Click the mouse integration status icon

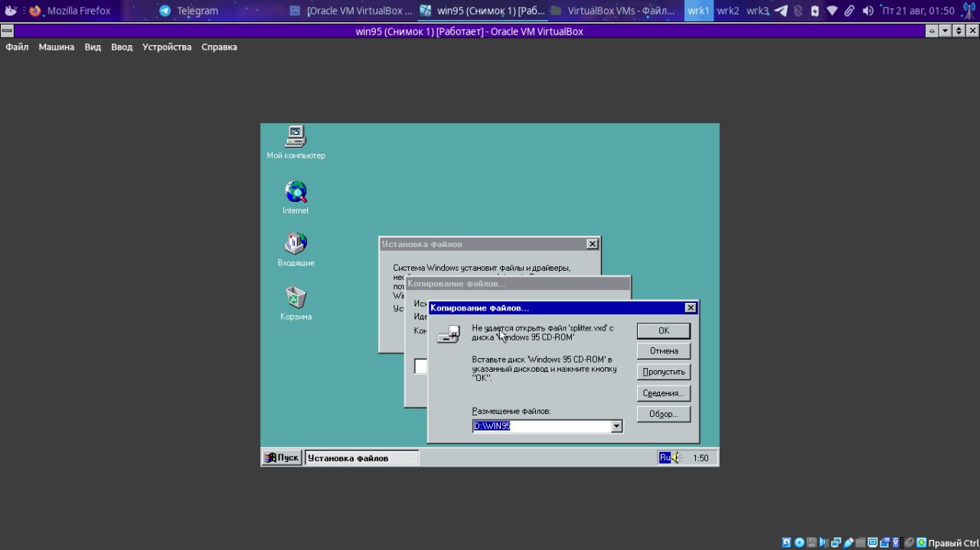click(x=909, y=542)
